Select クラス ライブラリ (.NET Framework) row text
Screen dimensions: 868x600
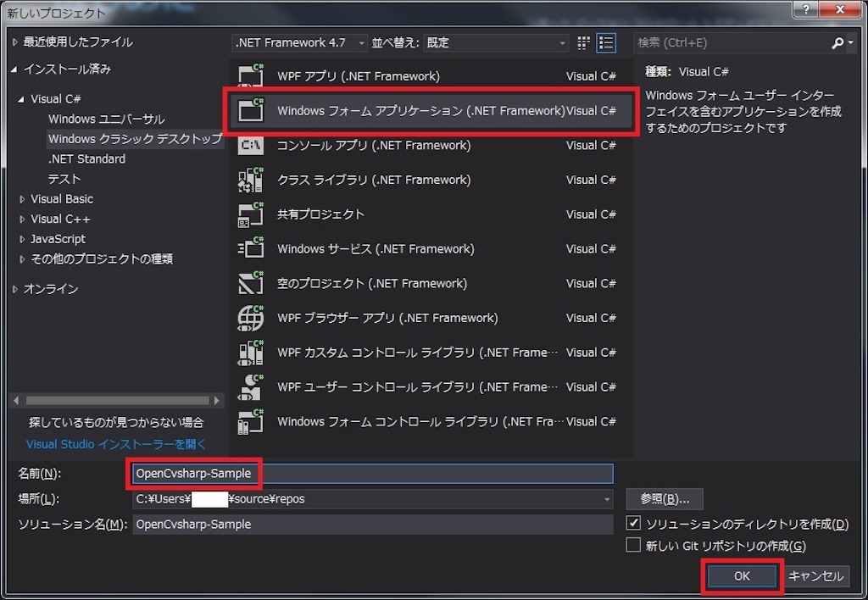pos(374,180)
